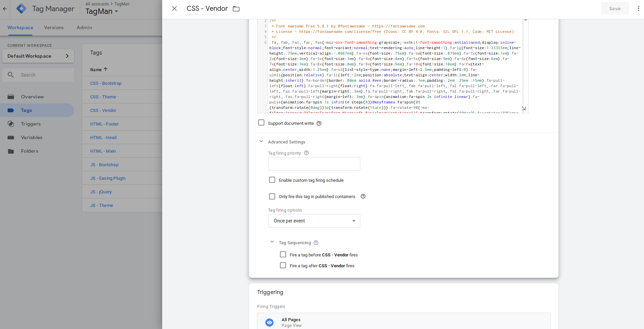This screenshot has width=644, height=329.
Task: Open the CSS - Bootstrap tag
Action: (106, 83)
